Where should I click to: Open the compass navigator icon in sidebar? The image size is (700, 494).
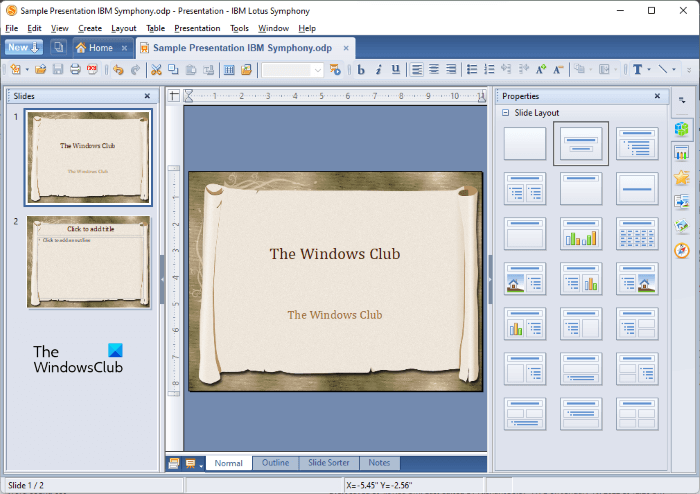682,250
